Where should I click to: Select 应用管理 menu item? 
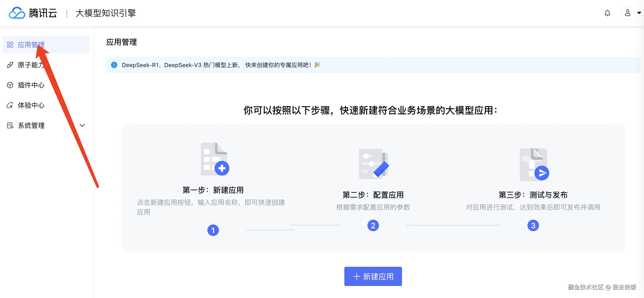(31, 45)
